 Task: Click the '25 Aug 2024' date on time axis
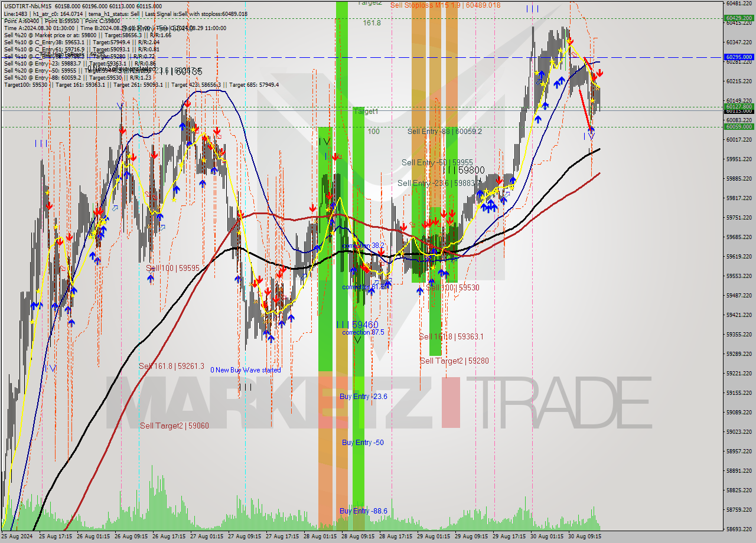click(17, 537)
